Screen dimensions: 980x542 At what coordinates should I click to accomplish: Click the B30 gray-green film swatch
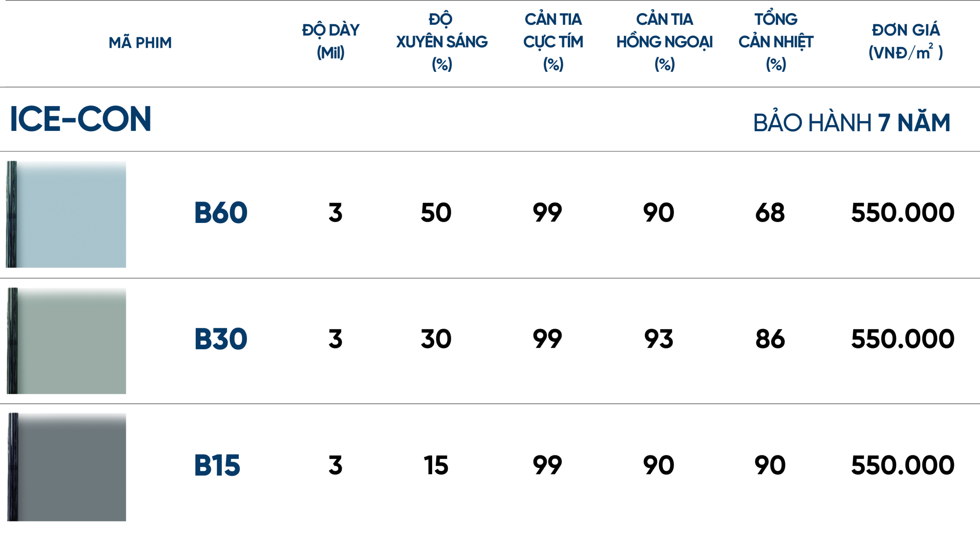coord(71,341)
